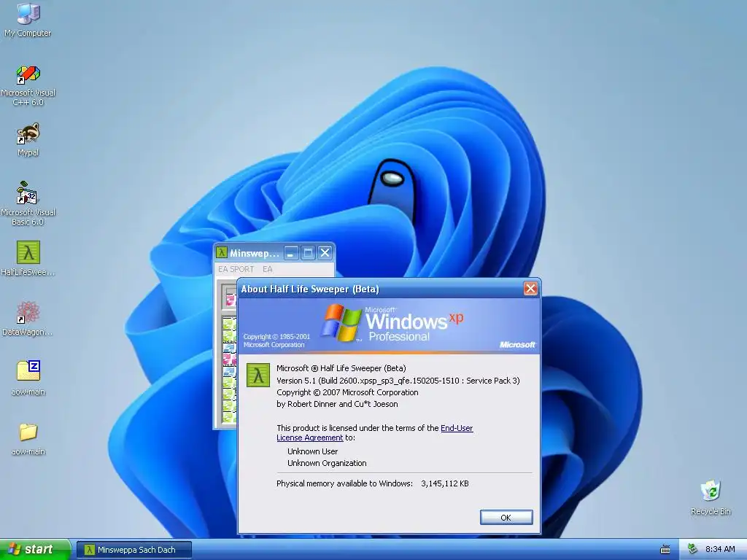Click the 'by Robert Dinner and Cu*t Joeson' line
The width and height of the screenshot is (747, 560).
[x=337, y=404]
